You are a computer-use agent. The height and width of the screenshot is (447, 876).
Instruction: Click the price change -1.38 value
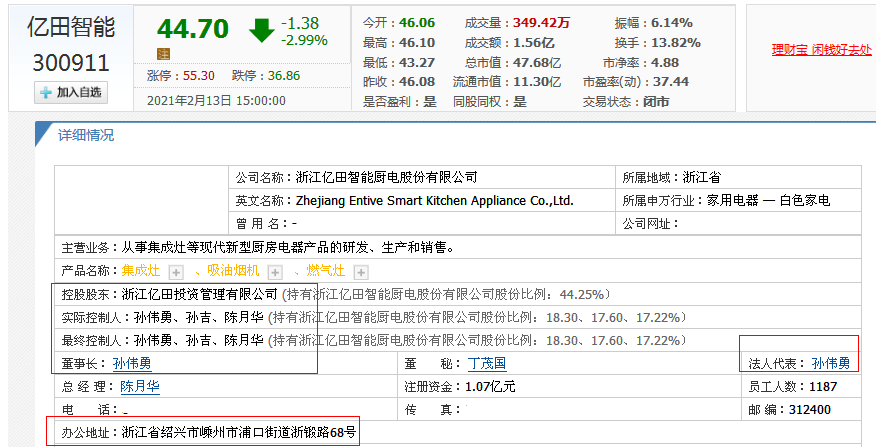[300, 23]
